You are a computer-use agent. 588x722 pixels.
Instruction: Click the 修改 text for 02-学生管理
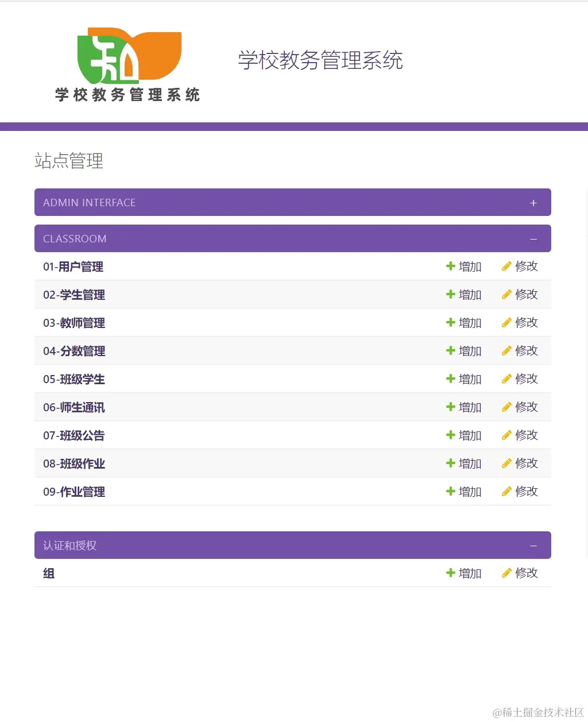526,294
